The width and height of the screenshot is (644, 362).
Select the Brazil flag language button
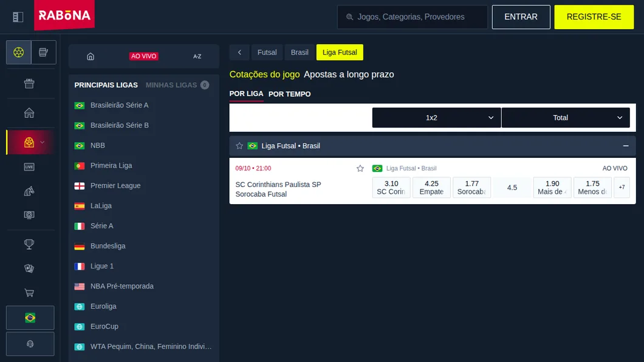click(30, 318)
